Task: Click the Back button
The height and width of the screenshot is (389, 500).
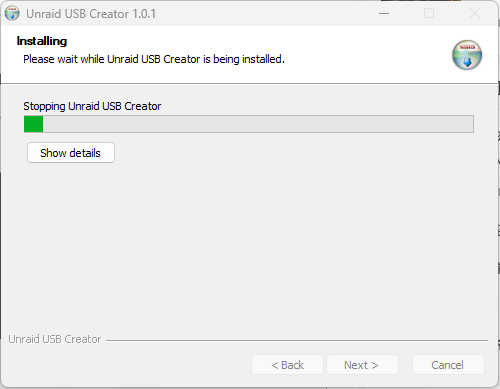Action: pyautogui.click(x=287, y=365)
